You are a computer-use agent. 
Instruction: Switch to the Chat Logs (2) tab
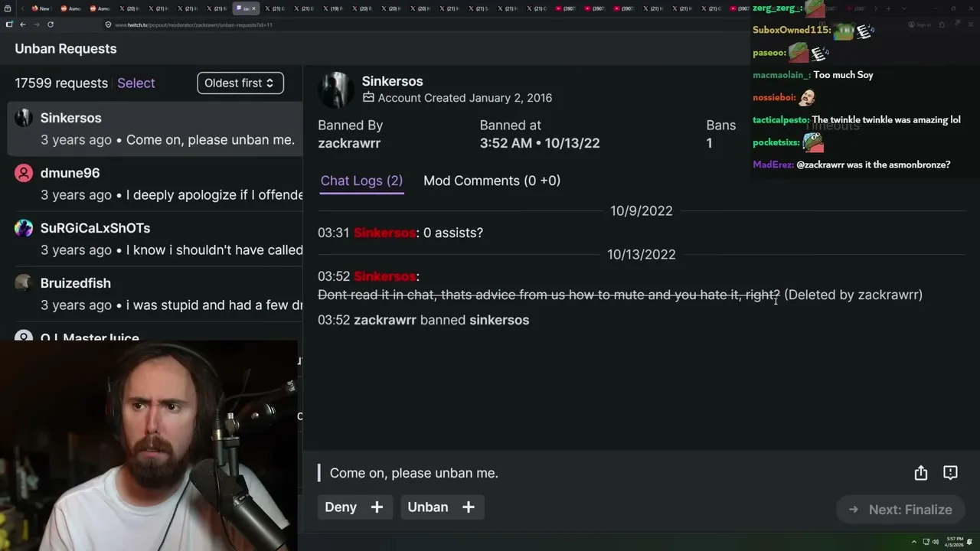point(361,181)
